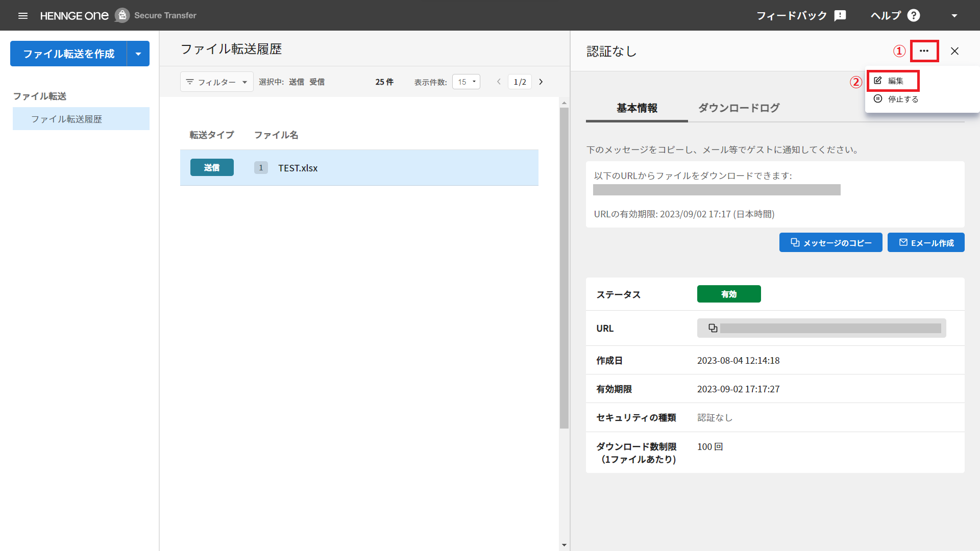Image resolution: width=980 pixels, height=551 pixels.
Task: Click the ファイル名 column header
Action: click(x=276, y=135)
